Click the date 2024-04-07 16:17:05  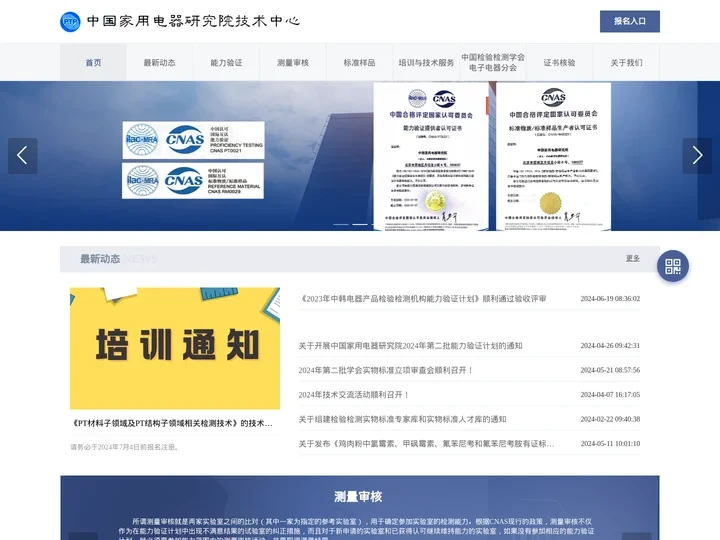[x=610, y=394]
